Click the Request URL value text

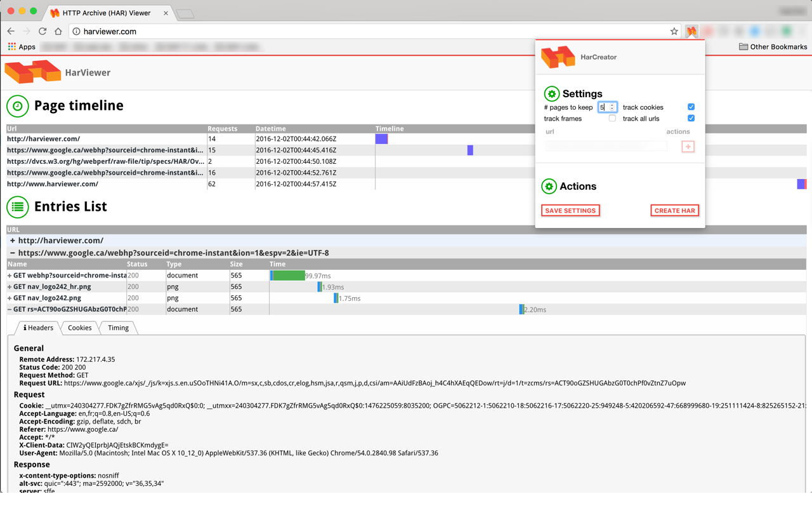coord(375,383)
